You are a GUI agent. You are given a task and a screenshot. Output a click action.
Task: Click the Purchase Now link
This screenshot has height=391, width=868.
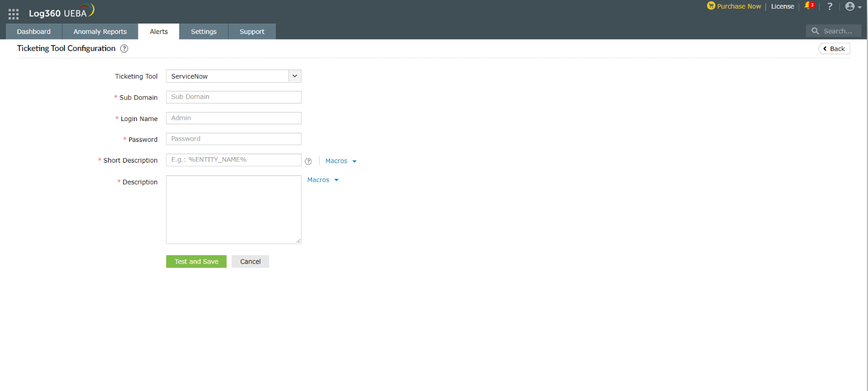tap(739, 7)
